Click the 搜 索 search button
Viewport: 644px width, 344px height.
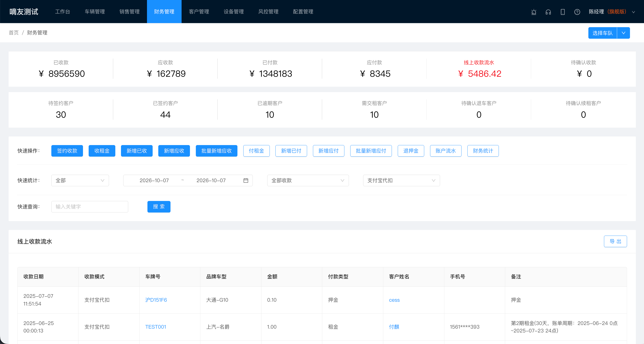pos(159,207)
